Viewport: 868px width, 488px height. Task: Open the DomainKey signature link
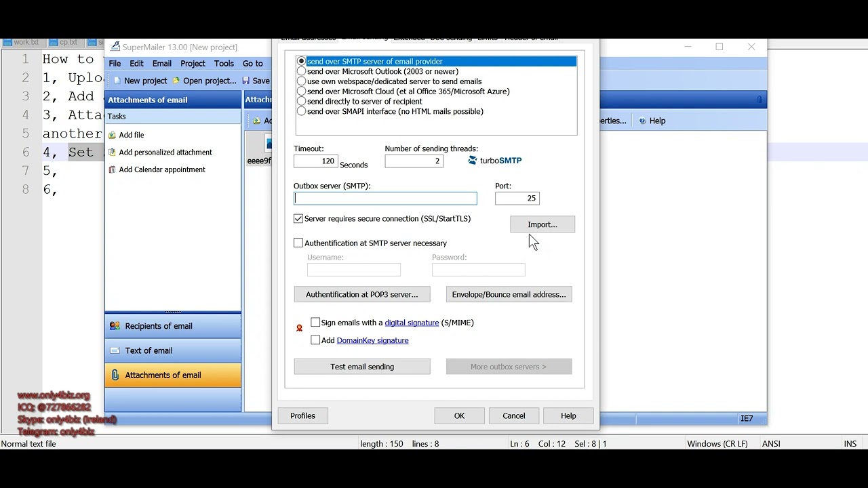point(372,340)
